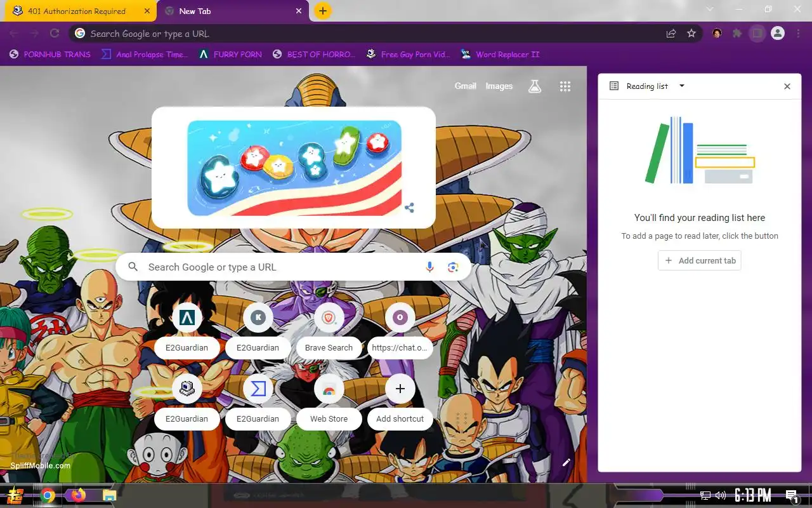Viewport: 812px width, 508px height.
Task: Open the volume speaker tray icon
Action: 721,495
